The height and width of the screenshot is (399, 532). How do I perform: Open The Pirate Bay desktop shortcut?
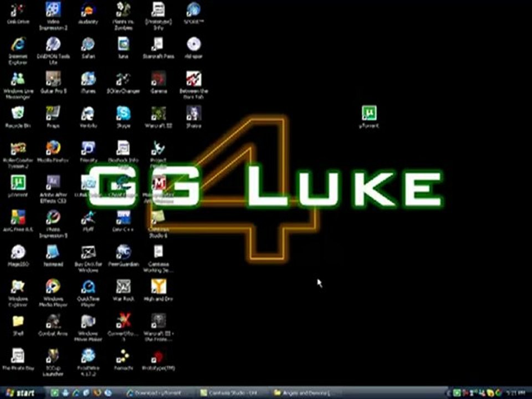pos(18,360)
